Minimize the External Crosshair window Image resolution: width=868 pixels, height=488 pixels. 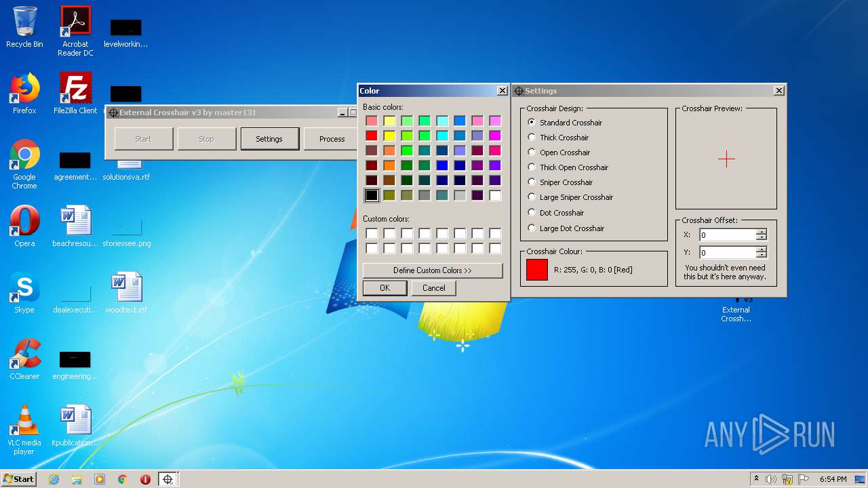[343, 113]
